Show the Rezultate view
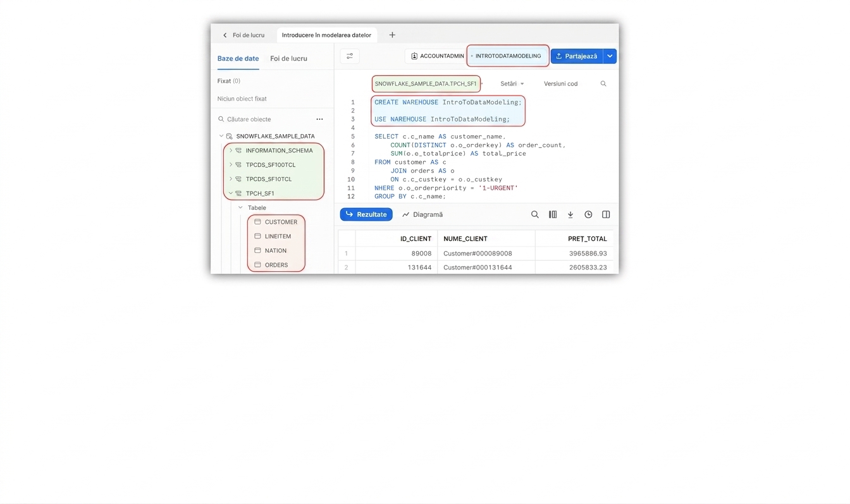 (x=366, y=214)
